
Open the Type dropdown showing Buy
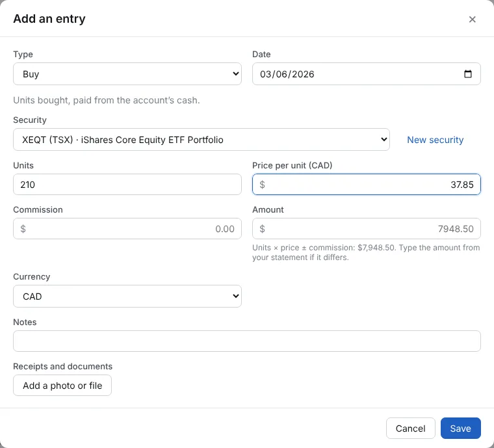pyautogui.click(x=127, y=73)
